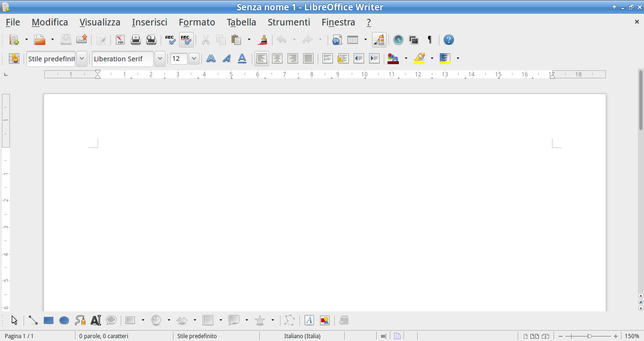The height and width of the screenshot is (341, 644).
Task: Apply the red font color
Action: tap(393, 58)
